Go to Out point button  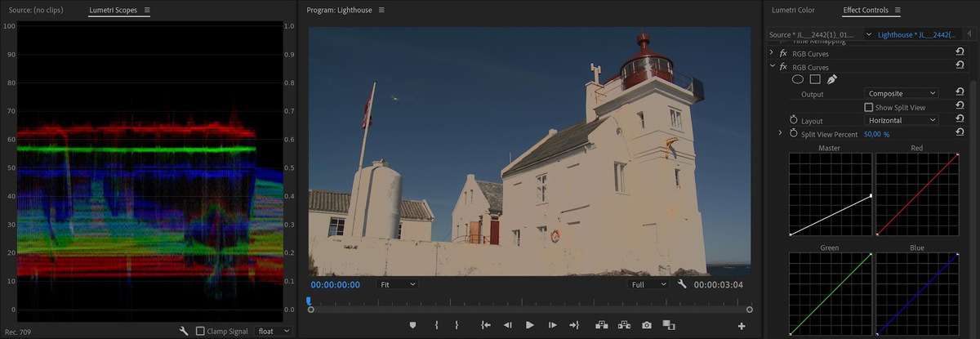coord(573,325)
